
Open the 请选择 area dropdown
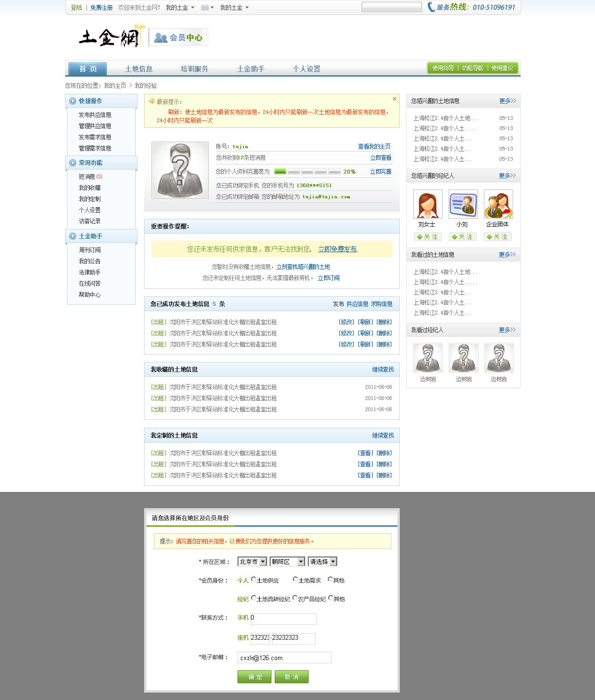click(322, 562)
